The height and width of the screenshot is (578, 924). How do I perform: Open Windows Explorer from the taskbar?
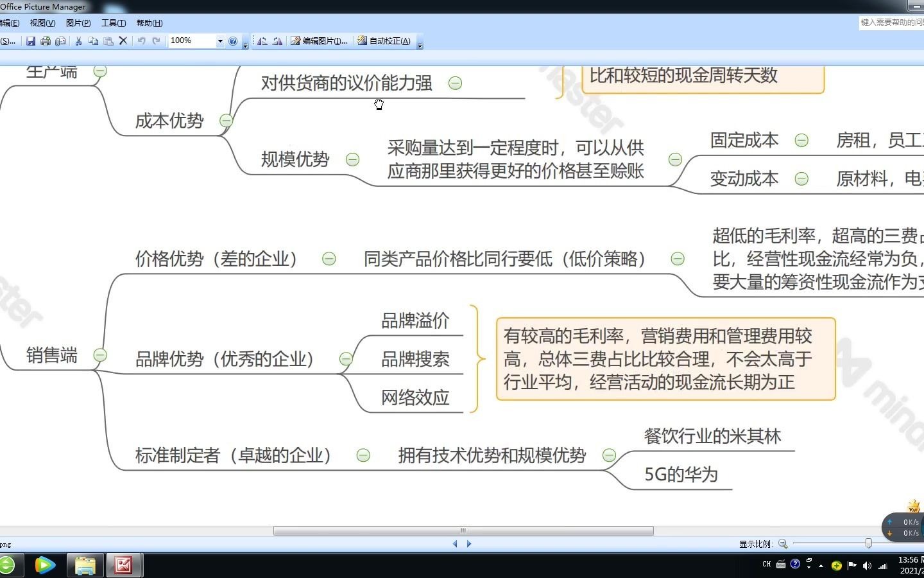coord(85,565)
